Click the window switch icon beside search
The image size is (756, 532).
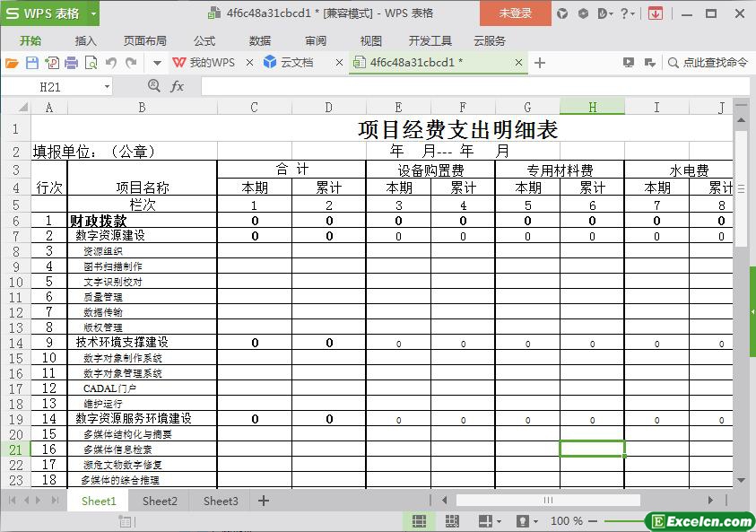(649, 63)
